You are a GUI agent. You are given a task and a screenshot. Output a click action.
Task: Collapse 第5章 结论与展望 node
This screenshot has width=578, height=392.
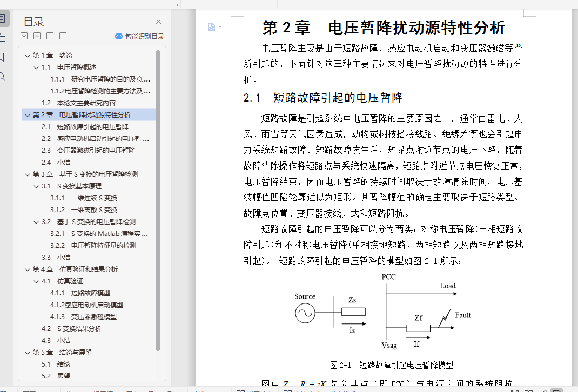27,353
